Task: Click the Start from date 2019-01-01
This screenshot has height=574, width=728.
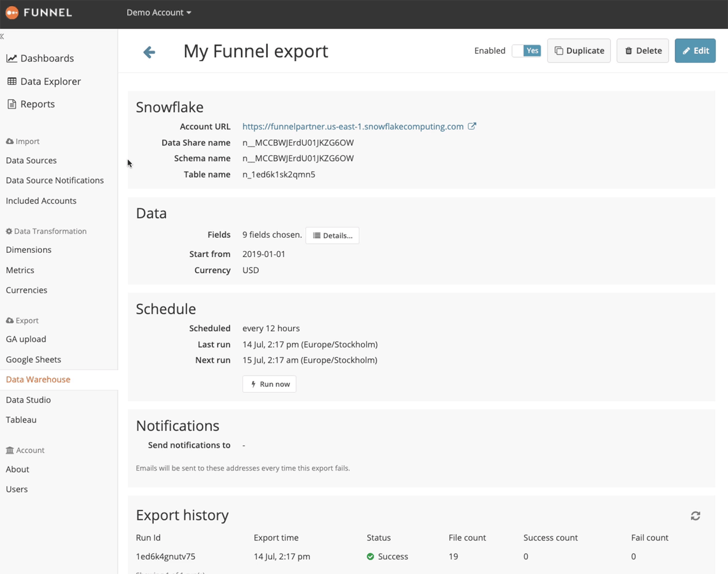Action: [264, 254]
